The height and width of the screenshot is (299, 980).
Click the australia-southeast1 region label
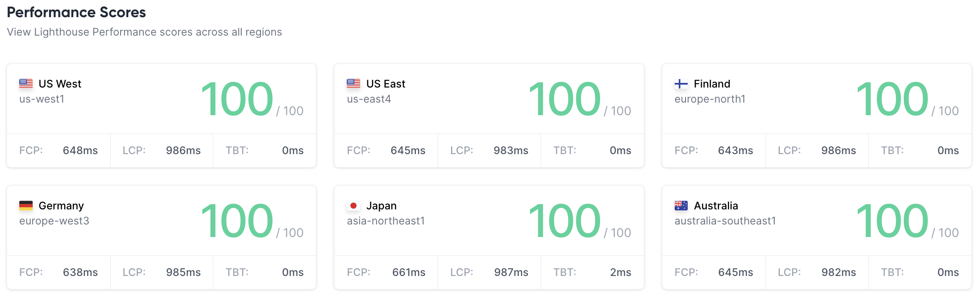click(725, 221)
